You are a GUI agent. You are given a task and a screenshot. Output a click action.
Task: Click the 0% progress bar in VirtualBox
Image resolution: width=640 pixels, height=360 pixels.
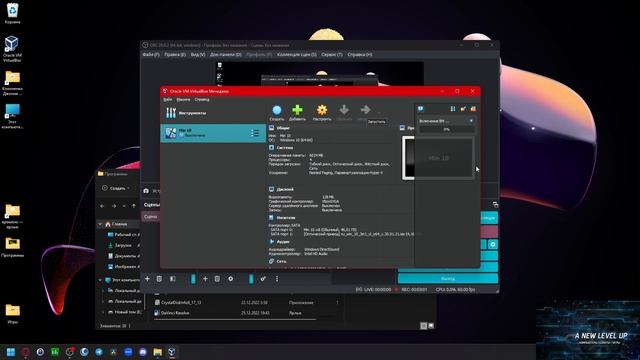click(446, 129)
